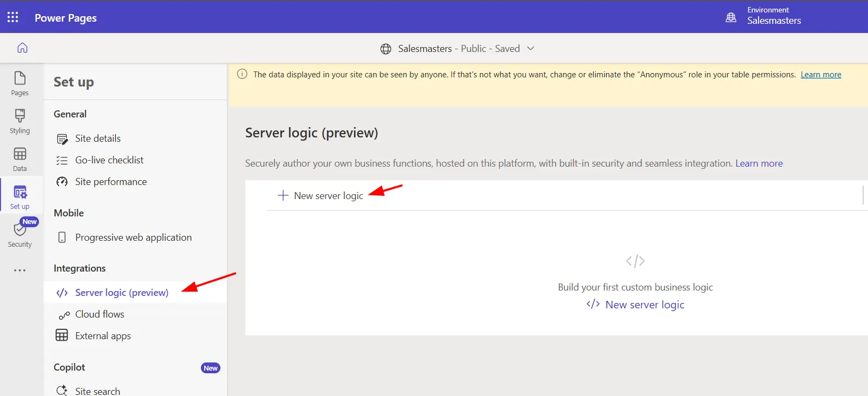Click the Mobile section heading
This screenshot has width=868, height=396.
click(x=69, y=213)
